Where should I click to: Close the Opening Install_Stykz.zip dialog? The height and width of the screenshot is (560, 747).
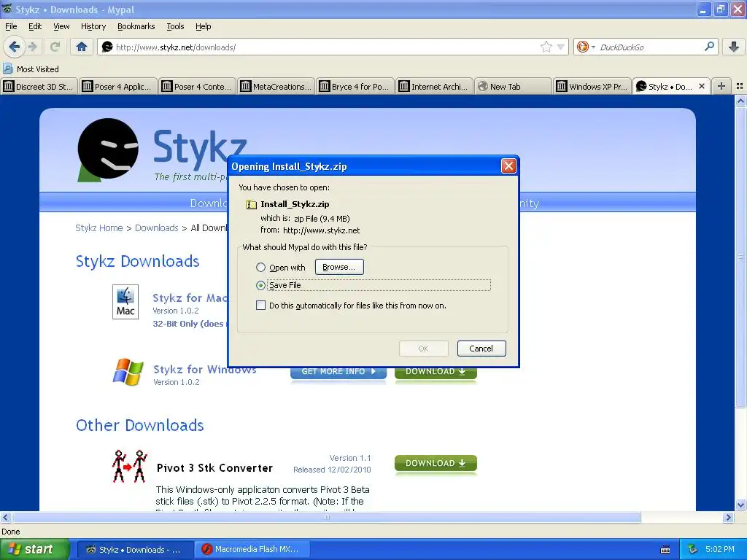coord(508,166)
